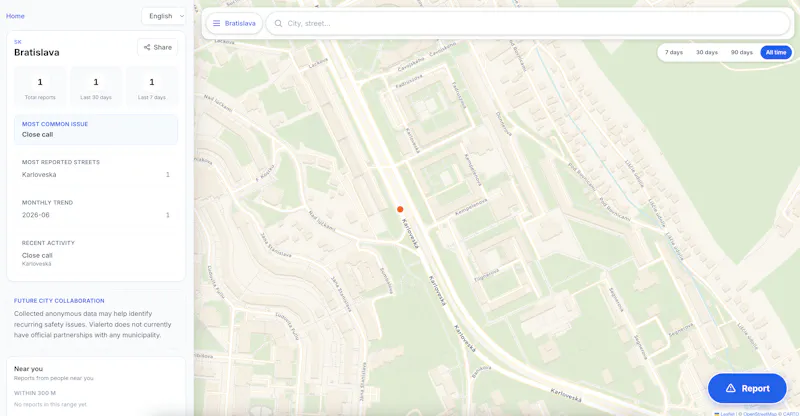Go to the Home link
Screen dimensions: 800x416
15,16
